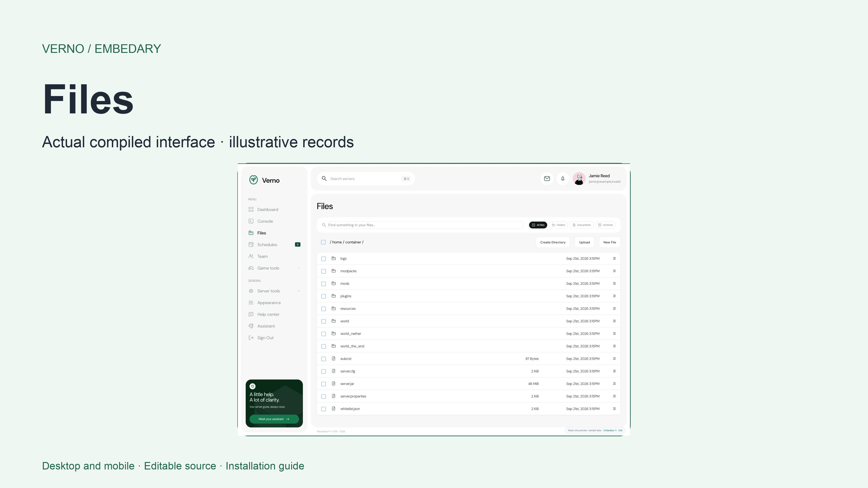The height and width of the screenshot is (488, 868).
Task: Focus the Find something in your files field
Action: point(425,225)
